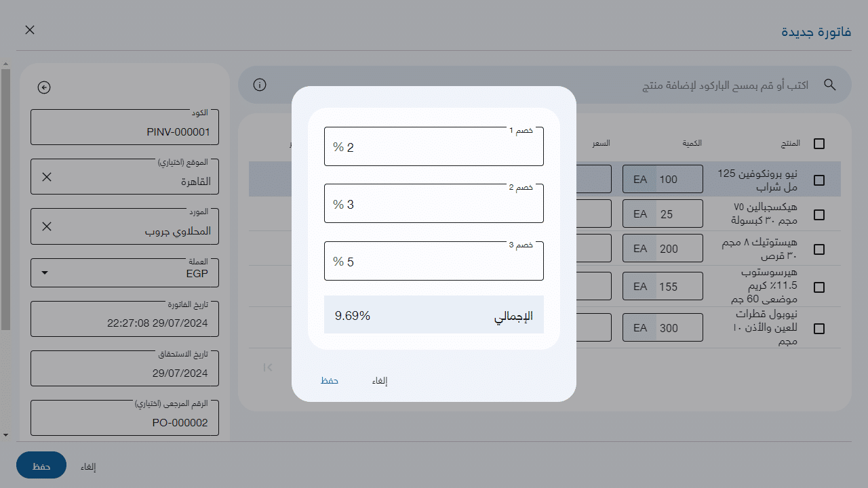This screenshot has width=868, height=488.
Task: Close the new invoice window
Action: (x=30, y=30)
